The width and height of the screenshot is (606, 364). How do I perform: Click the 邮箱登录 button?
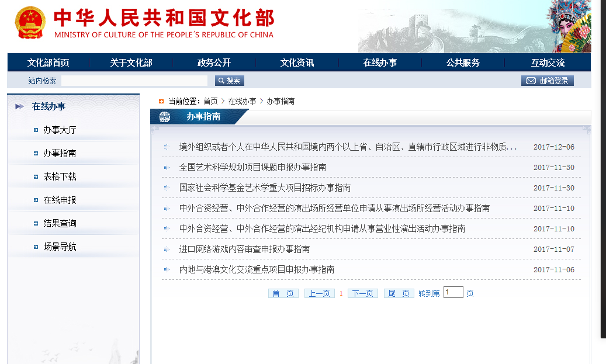[547, 81]
